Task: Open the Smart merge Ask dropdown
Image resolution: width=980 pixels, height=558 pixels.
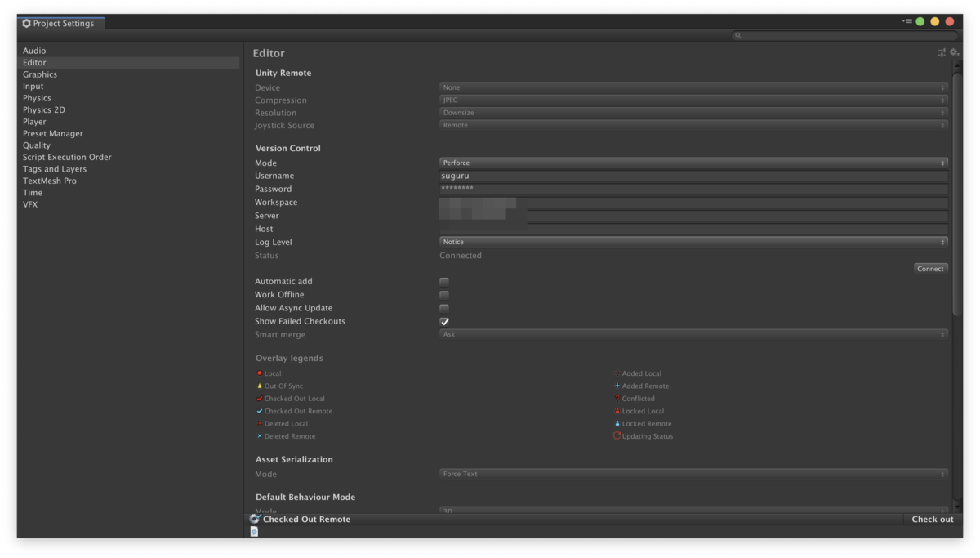Action: 693,335
